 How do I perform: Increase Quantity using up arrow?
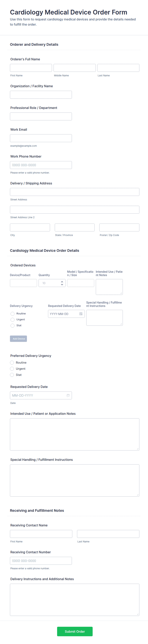62,282
